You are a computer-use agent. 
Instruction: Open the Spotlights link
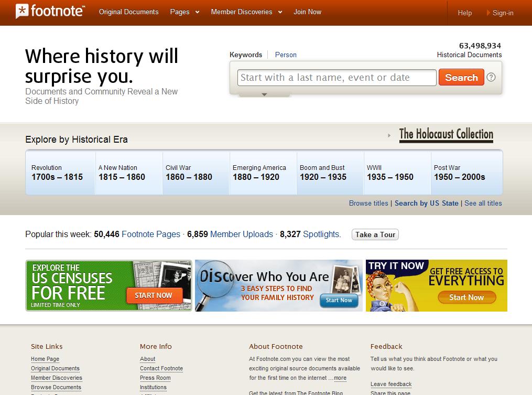pyautogui.click(x=322, y=234)
